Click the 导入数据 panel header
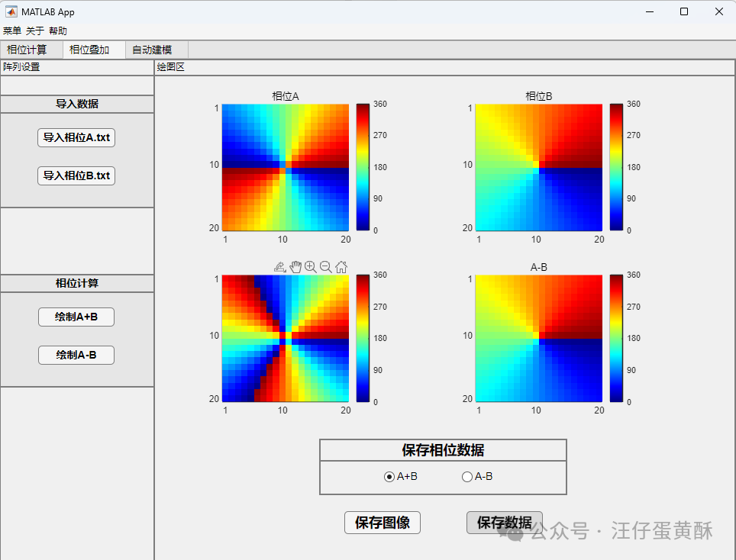 (77, 104)
